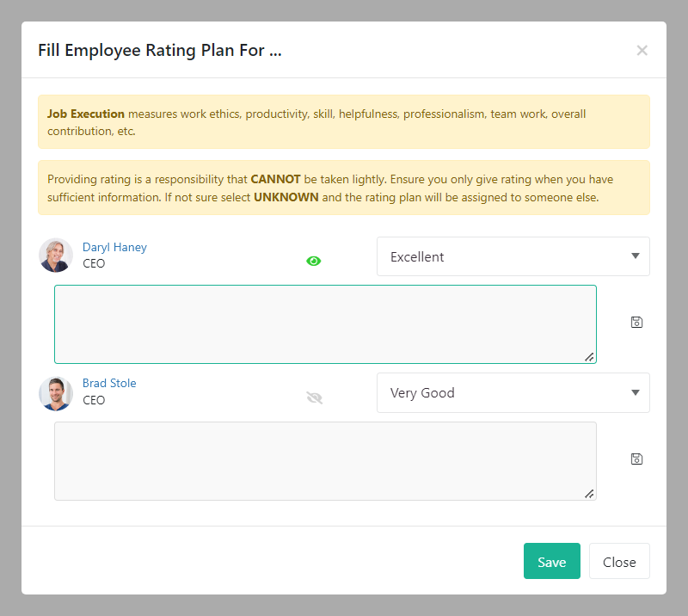Open Daryl Haney's profile link

click(114, 248)
